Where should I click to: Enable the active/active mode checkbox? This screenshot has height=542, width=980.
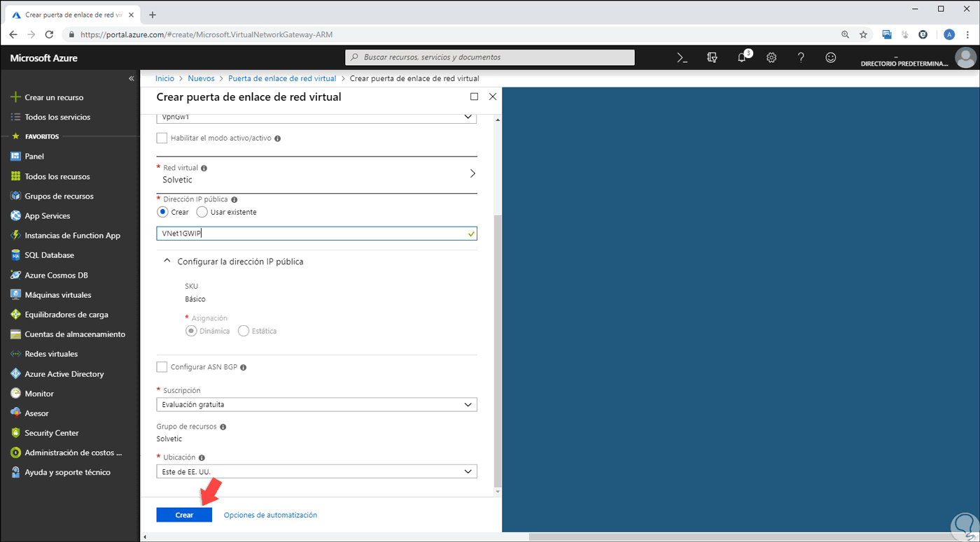162,138
